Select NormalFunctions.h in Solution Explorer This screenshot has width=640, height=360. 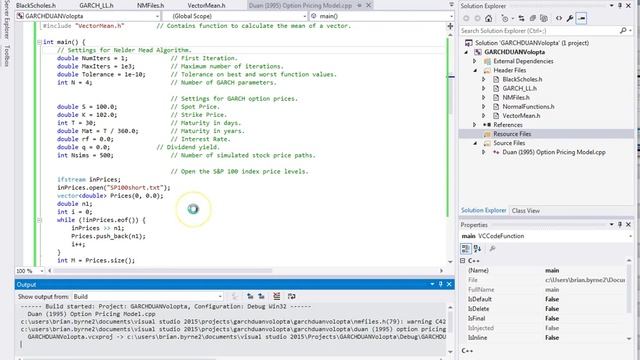[x=528, y=107]
